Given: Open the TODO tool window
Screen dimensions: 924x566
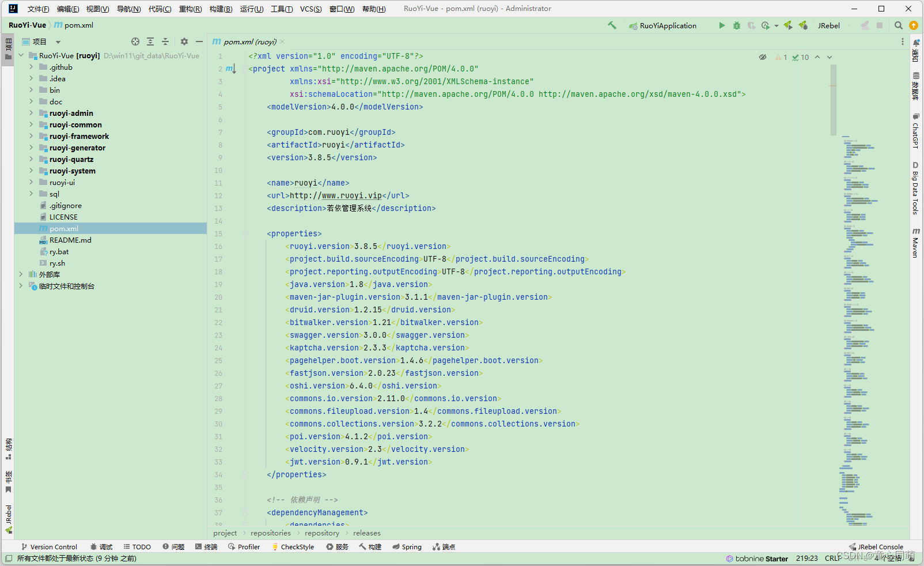Looking at the screenshot, I should point(137,547).
